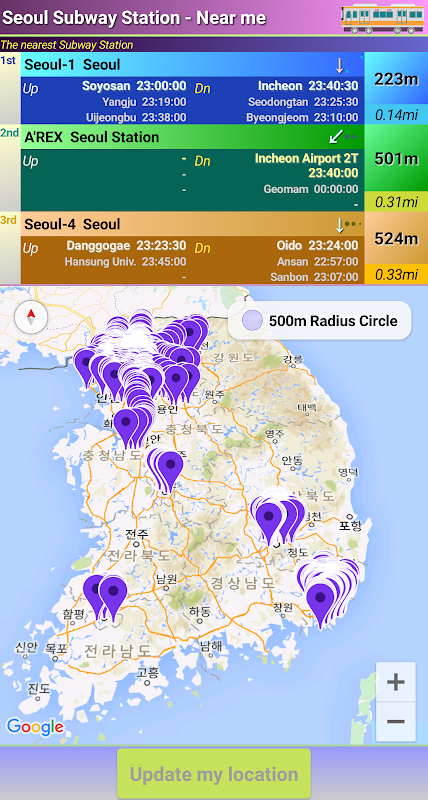Viewport: 428px width, 800px height.
Task: Select the front map pin near 청도
Action: point(269,522)
